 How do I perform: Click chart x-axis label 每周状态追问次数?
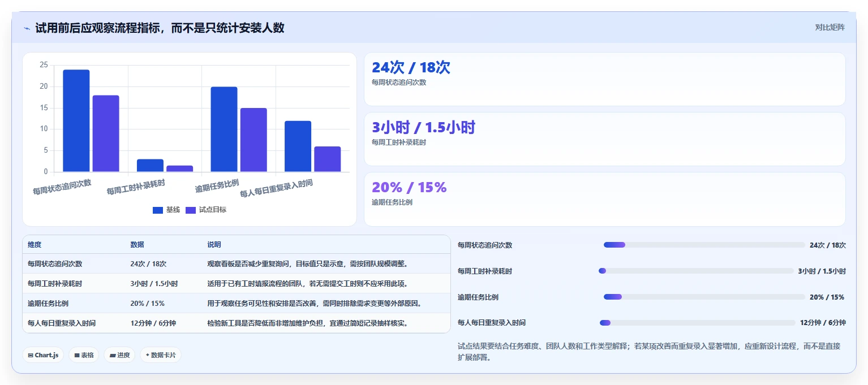[62, 187]
